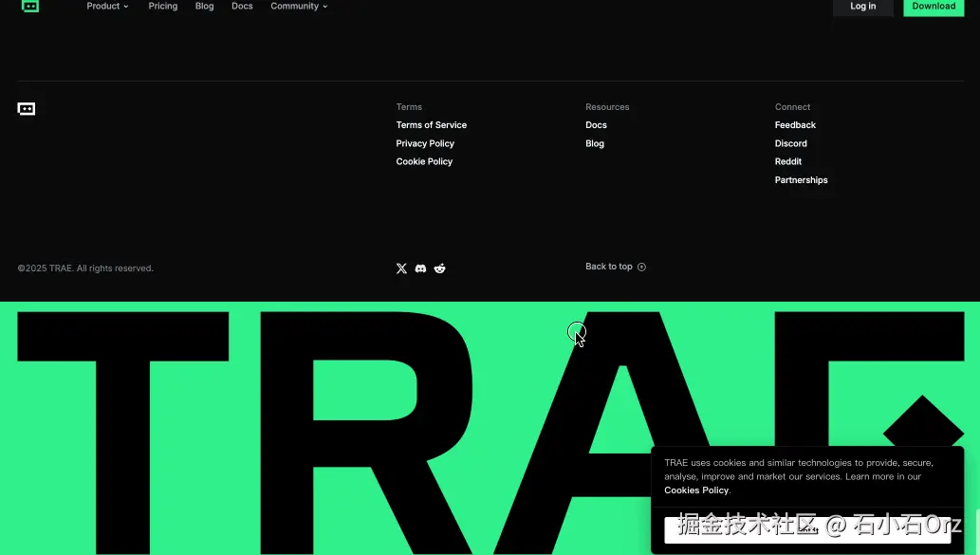Open Partnerships link under Connect
980x555 pixels.
802,180
